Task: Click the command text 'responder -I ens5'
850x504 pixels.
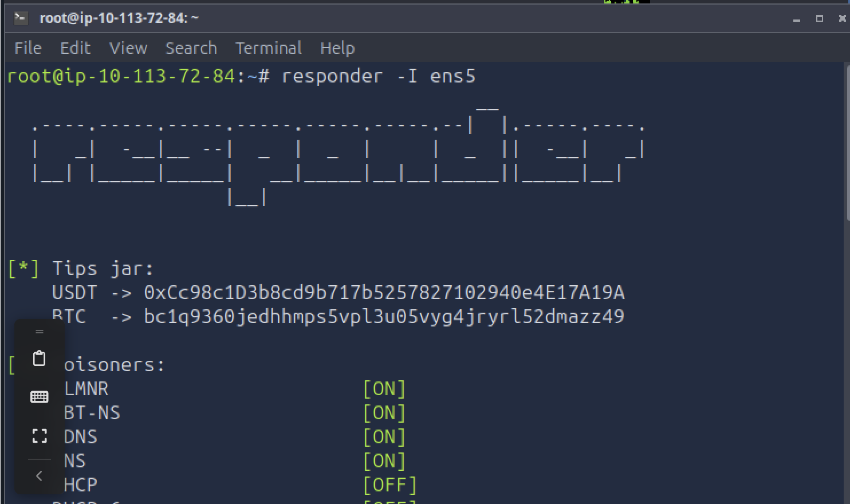Action: [378, 76]
